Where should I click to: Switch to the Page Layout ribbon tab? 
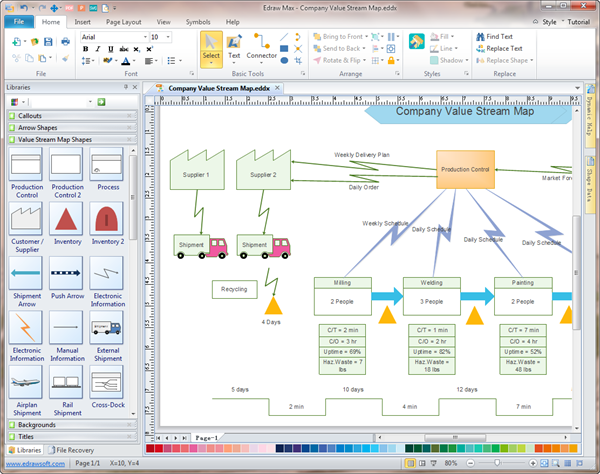[x=131, y=20]
